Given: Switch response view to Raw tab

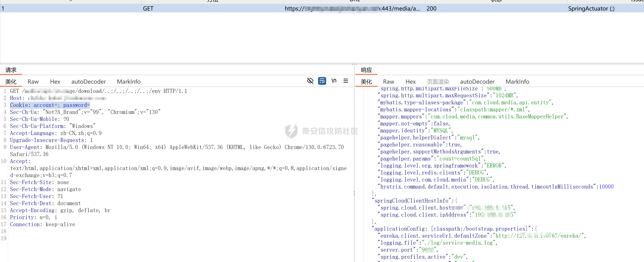Looking at the screenshot, I should 388,82.
